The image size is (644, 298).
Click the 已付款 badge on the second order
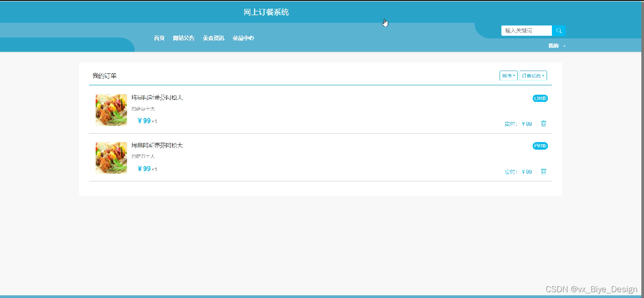pyautogui.click(x=539, y=146)
